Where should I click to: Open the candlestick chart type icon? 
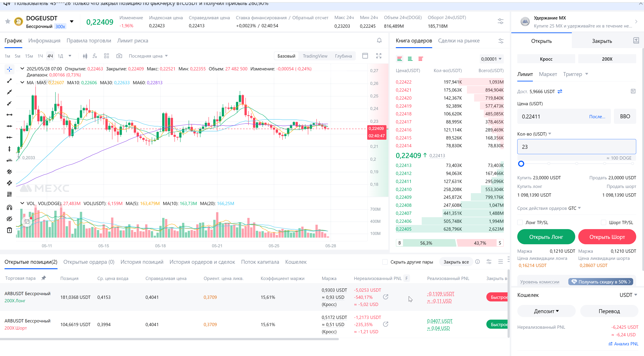pyautogui.click(x=85, y=56)
